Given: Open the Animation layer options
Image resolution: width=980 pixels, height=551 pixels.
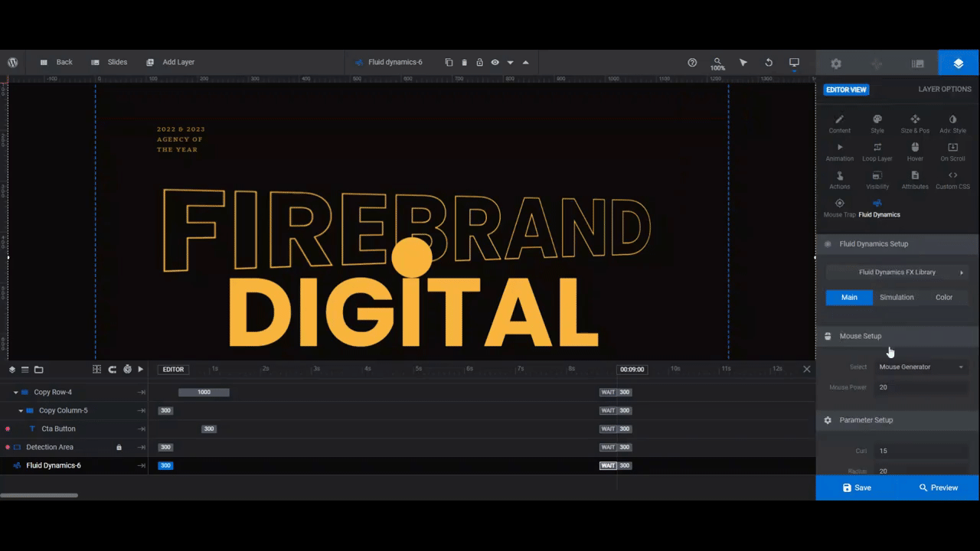Looking at the screenshot, I should tap(839, 152).
